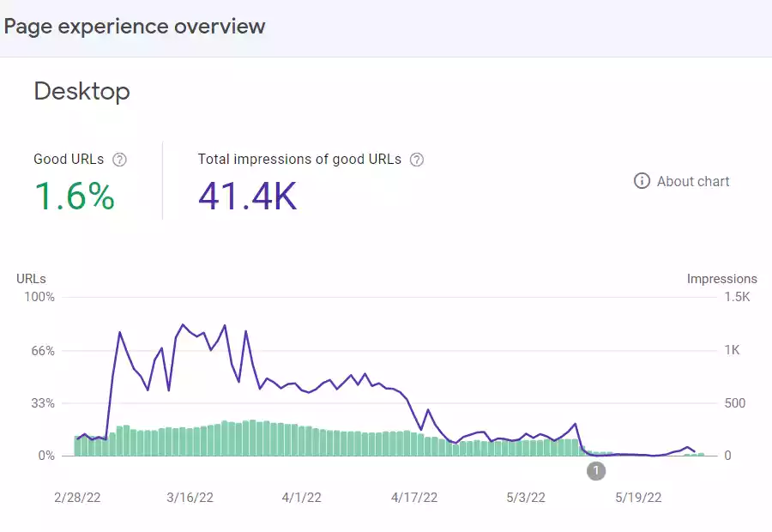Click the Impressions axis title
The height and width of the screenshot is (532, 772).
pyautogui.click(x=721, y=279)
